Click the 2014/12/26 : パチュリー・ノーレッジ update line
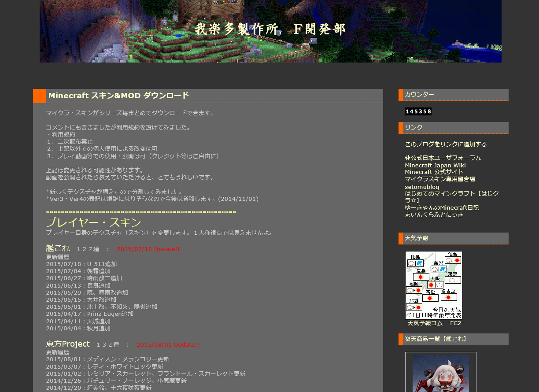539x392 pixels. tap(116, 381)
